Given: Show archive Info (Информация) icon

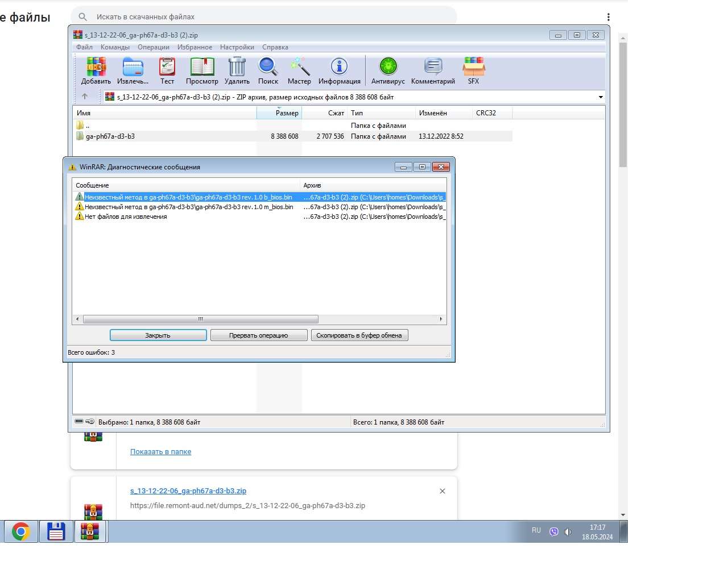Looking at the screenshot, I should click(339, 67).
